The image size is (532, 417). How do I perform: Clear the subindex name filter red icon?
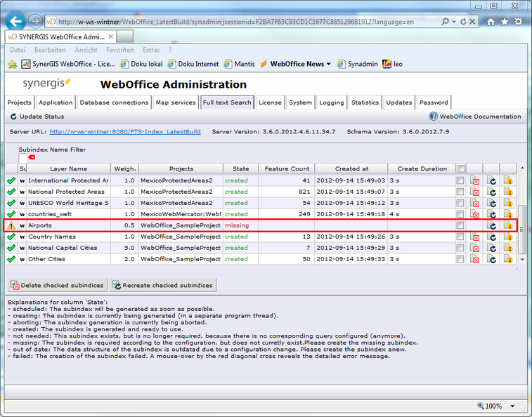[x=32, y=157]
